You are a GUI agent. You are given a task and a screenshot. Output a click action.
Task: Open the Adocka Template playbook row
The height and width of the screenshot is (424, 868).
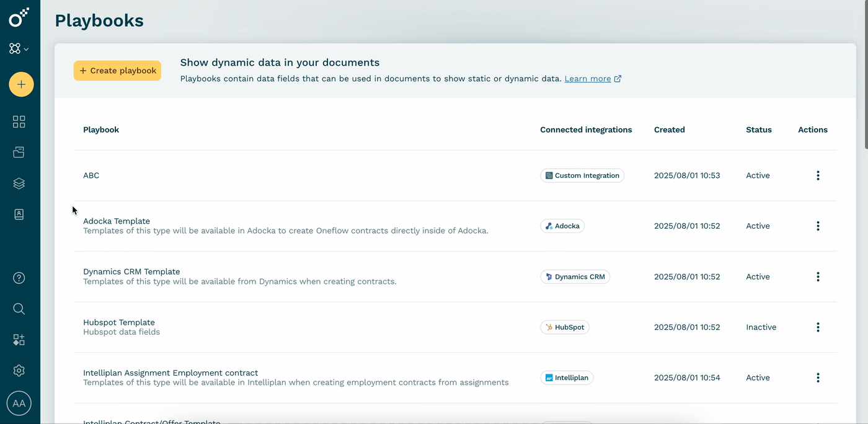click(455, 226)
